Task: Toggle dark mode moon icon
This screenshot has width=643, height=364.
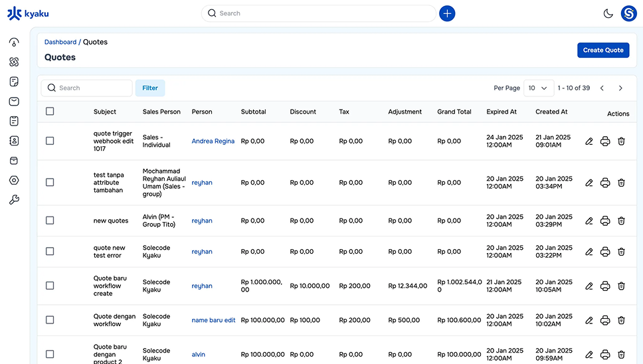Action: 608,13
